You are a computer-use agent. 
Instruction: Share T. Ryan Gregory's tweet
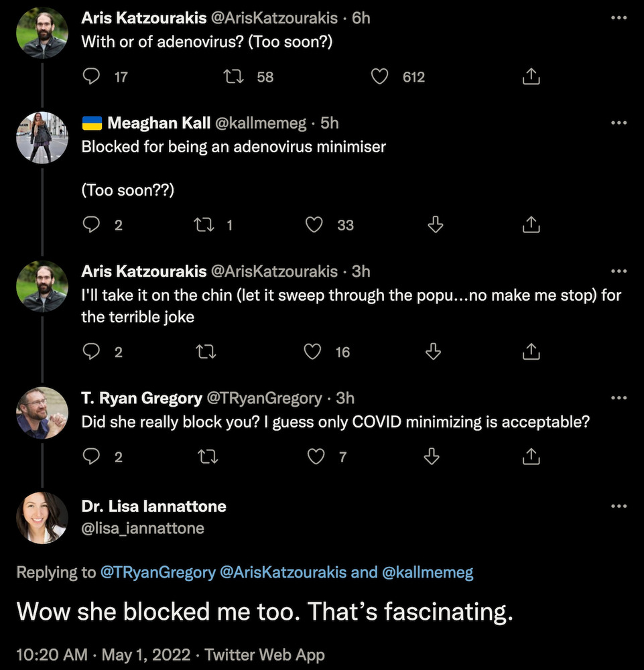click(x=531, y=457)
